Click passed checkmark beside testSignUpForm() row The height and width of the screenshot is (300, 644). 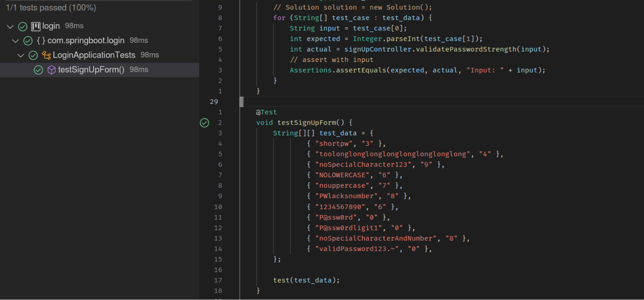pos(38,70)
